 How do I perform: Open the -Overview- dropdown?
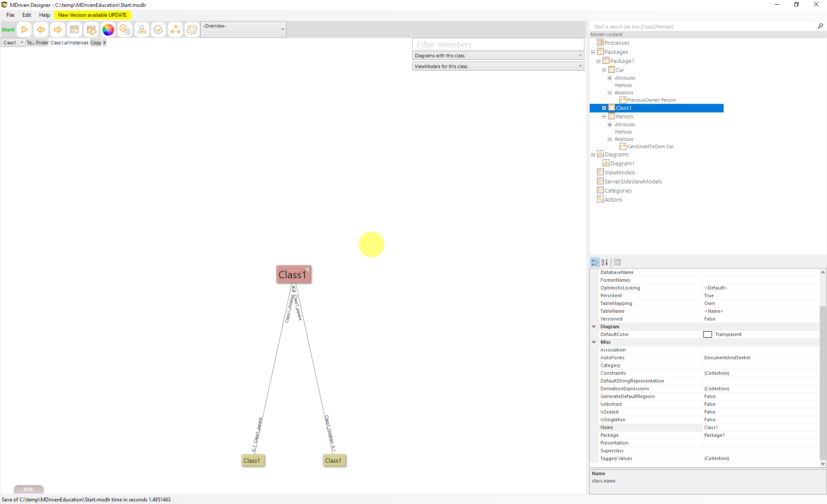click(243, 29)
